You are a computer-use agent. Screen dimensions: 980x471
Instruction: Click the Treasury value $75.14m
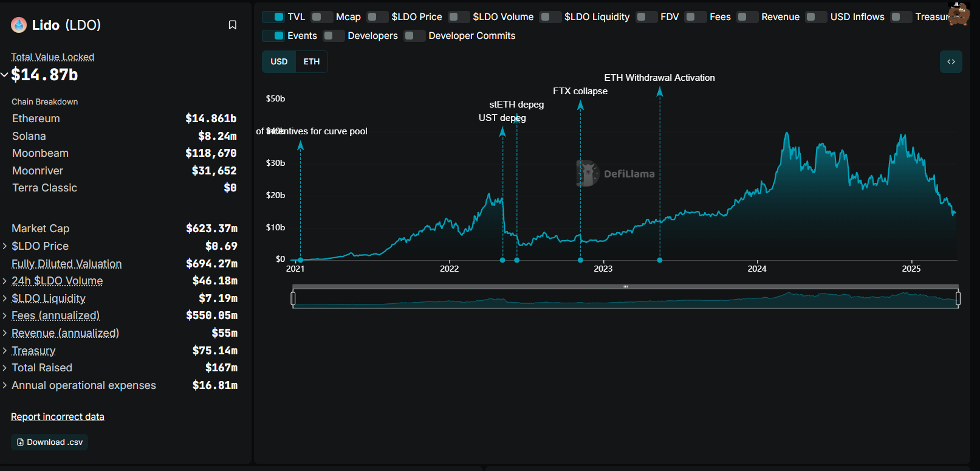tap(215, 351)
